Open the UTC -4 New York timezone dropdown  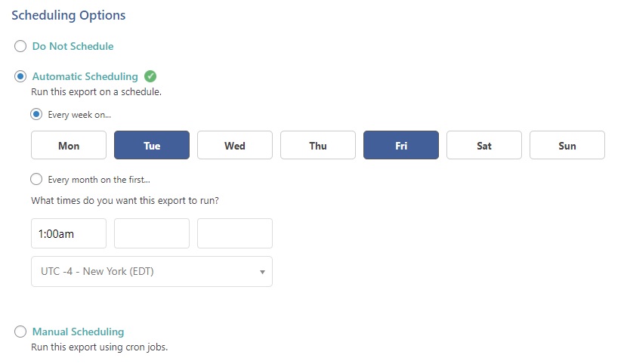click(x=152, y=272)
